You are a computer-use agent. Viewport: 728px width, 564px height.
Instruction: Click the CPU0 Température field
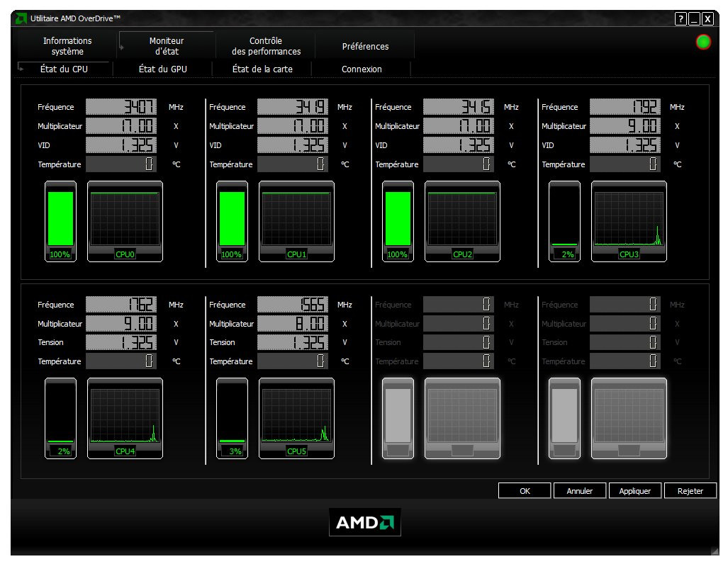121,164
